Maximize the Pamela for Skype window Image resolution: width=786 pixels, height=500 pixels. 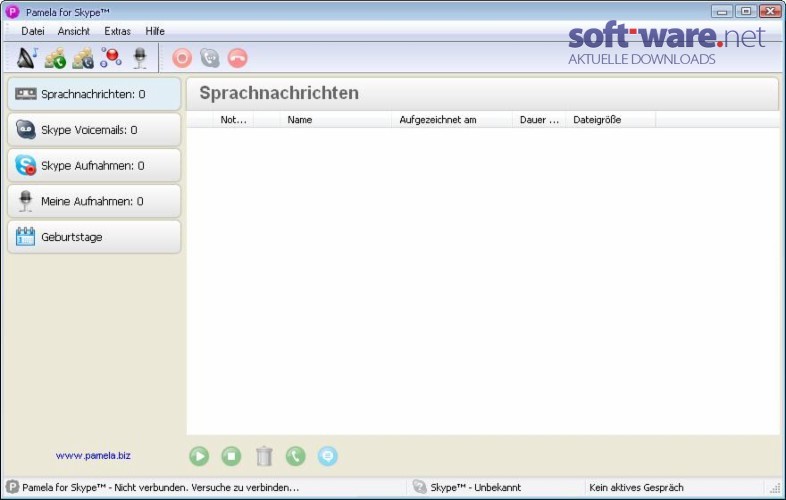click(x=746, y=11)
